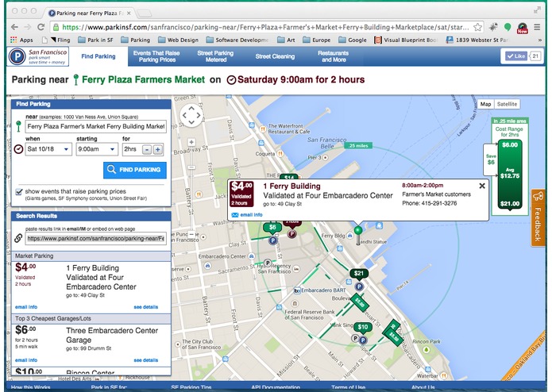552x392 pixels.
Task: Click the $21 parking price marker
Action: point(359,274)
